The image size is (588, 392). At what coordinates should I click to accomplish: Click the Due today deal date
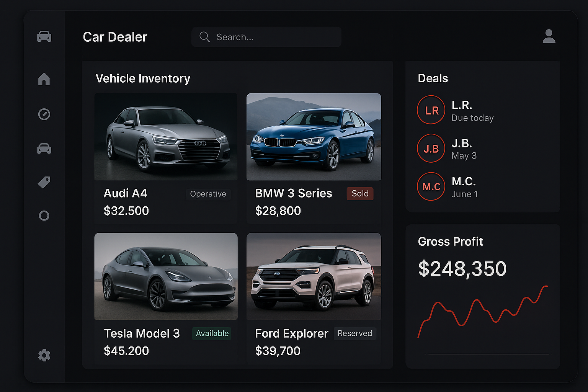pyautogui.click(x=473, y=118)
